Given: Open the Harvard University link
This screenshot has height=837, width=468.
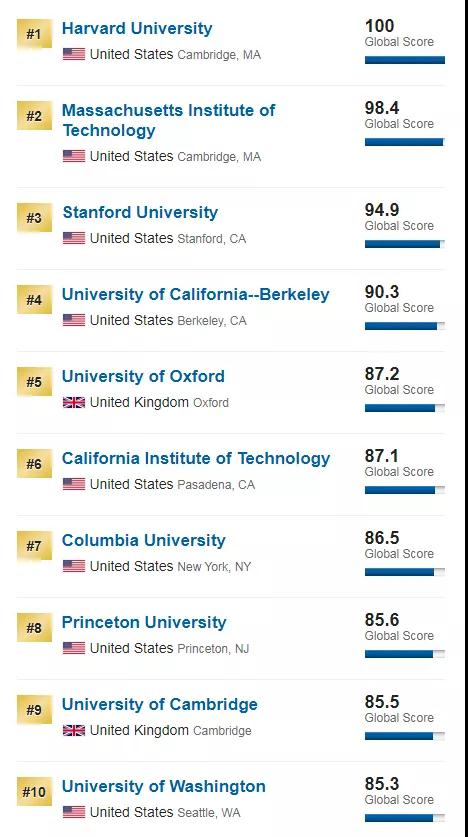Looking at the screenshot, I should [x=137, y=28].
